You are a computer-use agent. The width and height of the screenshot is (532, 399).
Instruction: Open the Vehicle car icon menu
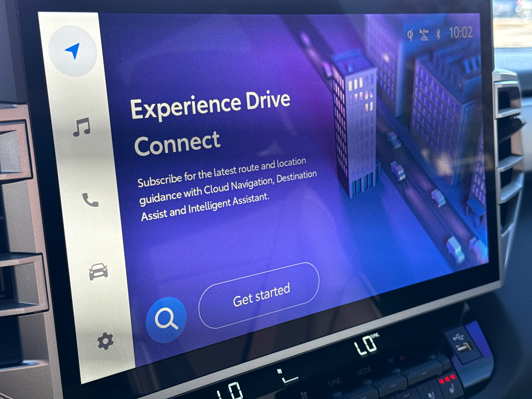(x=98, y=272)
